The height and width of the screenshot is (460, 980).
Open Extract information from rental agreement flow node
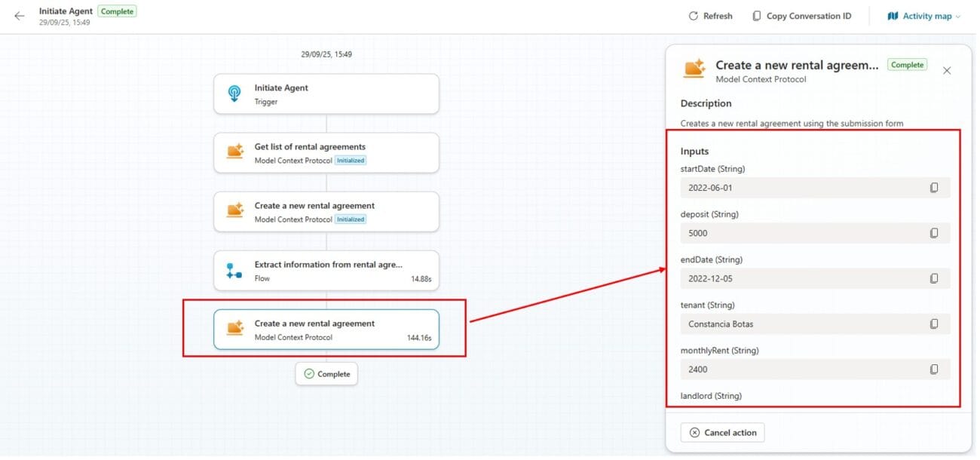click(326, 271)
